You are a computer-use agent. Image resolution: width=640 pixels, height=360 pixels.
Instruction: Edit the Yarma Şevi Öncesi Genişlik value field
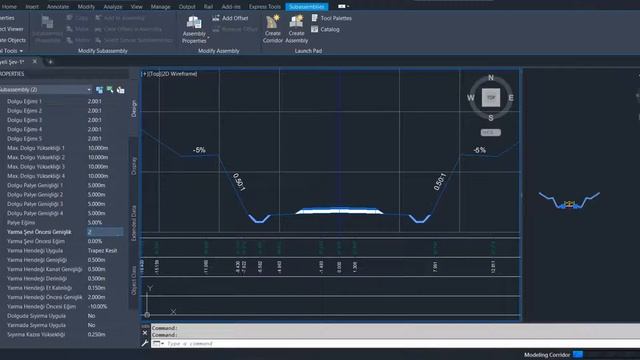coord(105,232)
